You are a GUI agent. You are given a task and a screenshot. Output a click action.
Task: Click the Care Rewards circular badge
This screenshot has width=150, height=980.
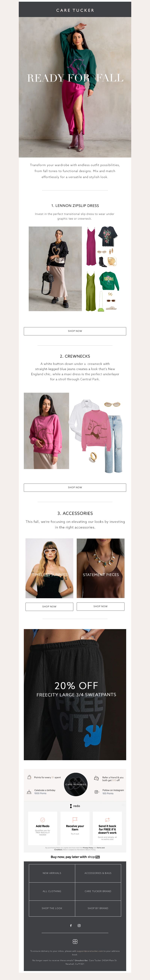point(76,785)
